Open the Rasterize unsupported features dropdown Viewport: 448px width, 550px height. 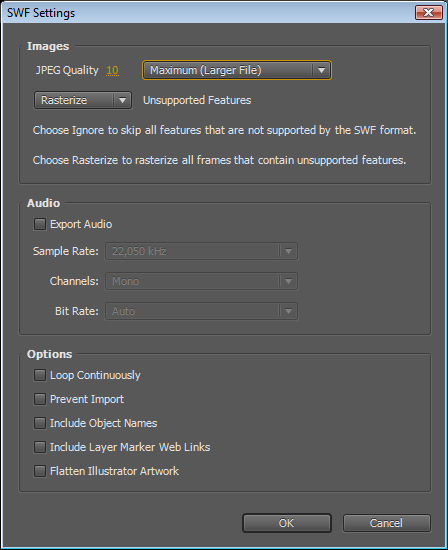tap(83, 100)
